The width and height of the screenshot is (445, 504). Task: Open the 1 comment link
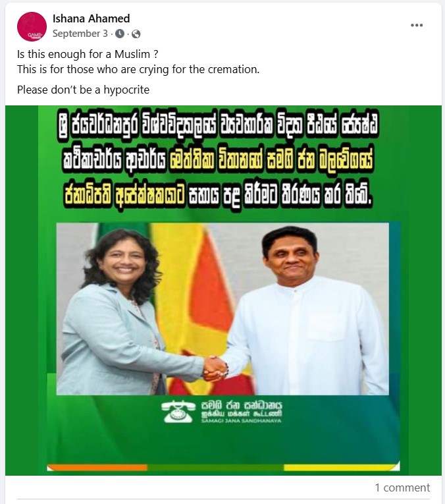point(402,488)
